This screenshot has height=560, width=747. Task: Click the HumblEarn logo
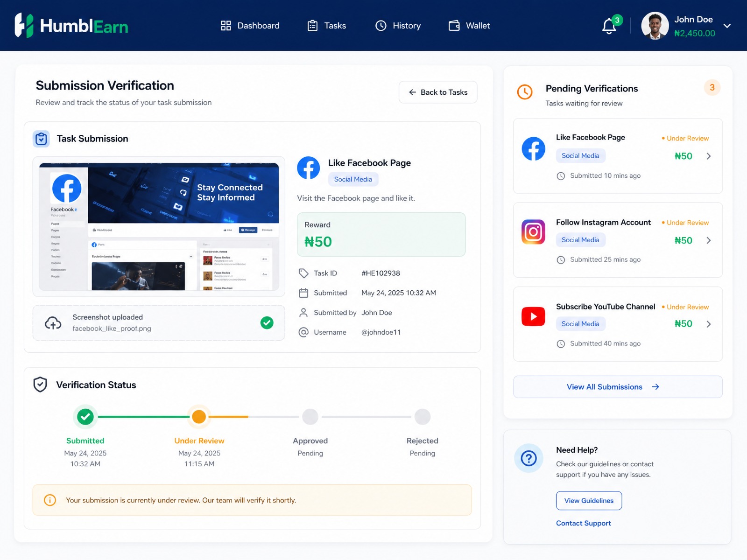click(71, 25)
